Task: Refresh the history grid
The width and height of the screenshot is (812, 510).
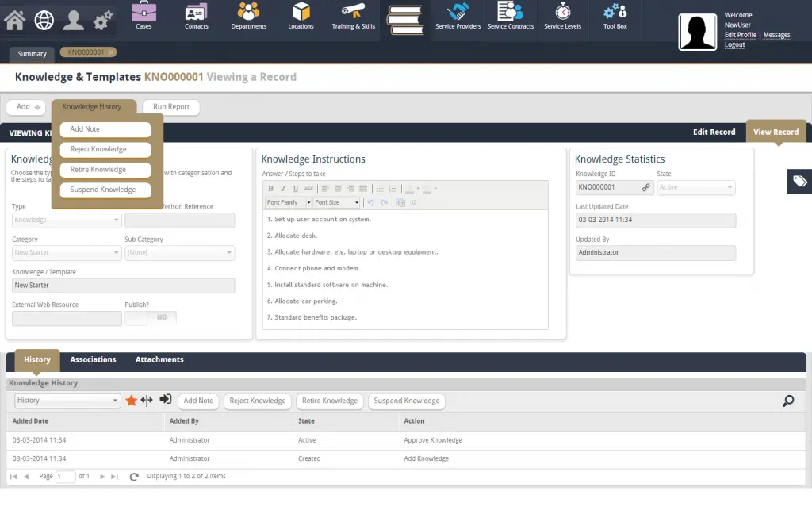Action: point(134,477)
